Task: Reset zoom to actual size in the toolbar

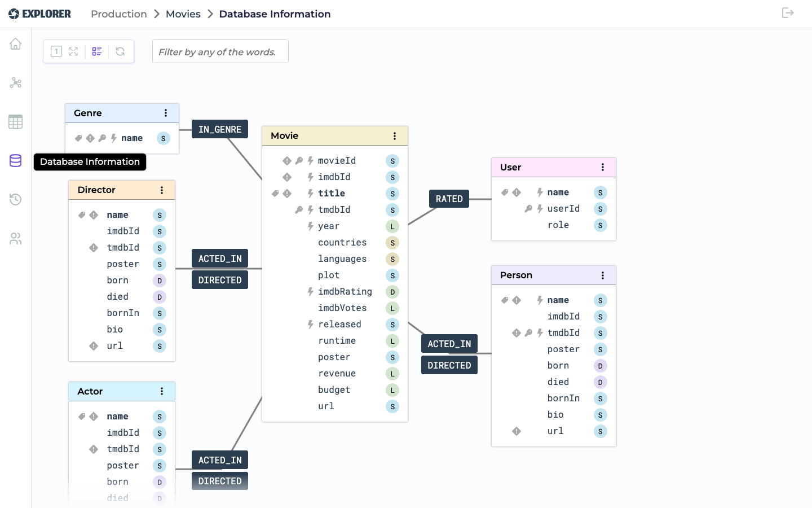Action: 56,51
